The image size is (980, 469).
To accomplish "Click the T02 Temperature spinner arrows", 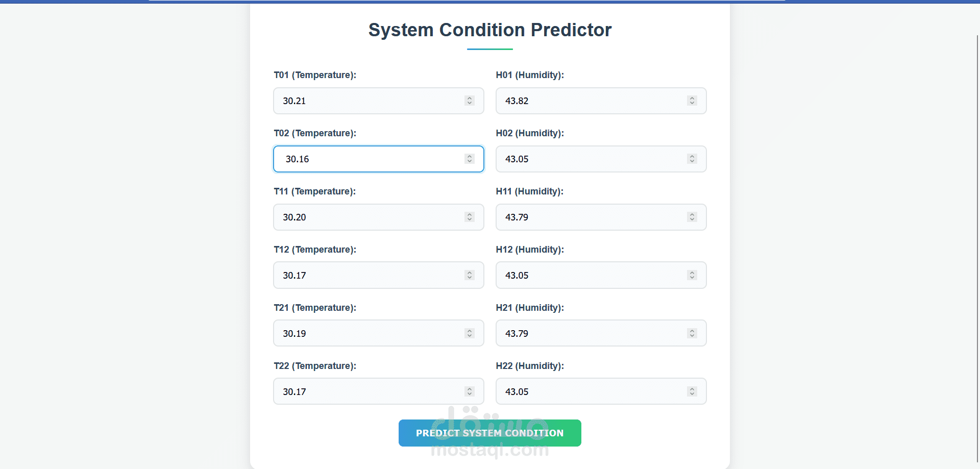I will coord(470,159).
